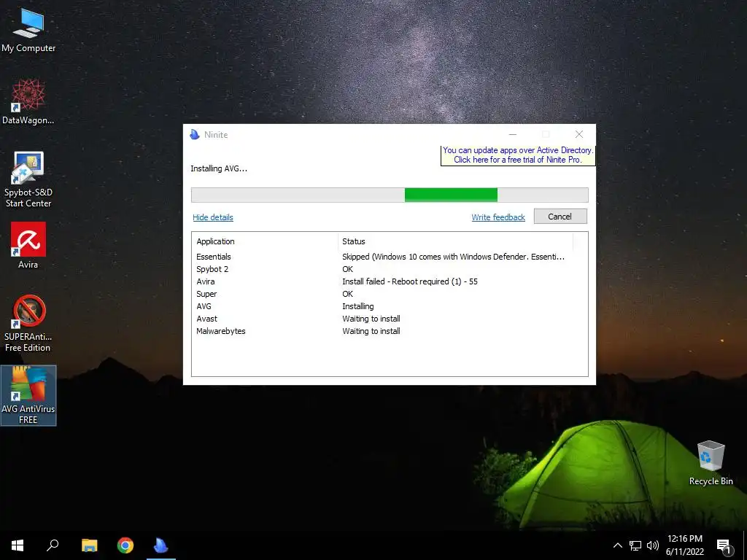This screenshot has width=747, height=560.
Task: Open the volume speaker tray icon
Action: [x=652, y=545]
